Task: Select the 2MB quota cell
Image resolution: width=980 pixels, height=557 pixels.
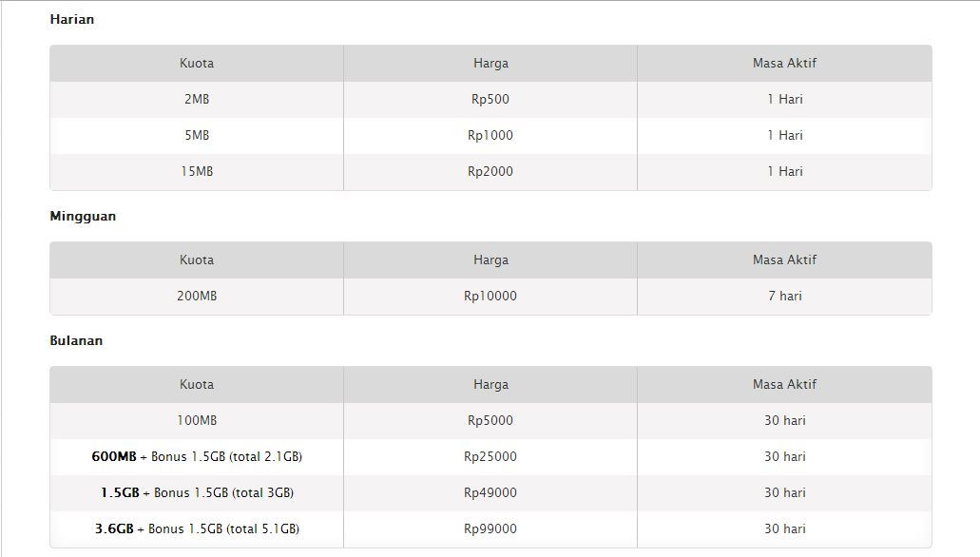Action: tap(197, 100)
